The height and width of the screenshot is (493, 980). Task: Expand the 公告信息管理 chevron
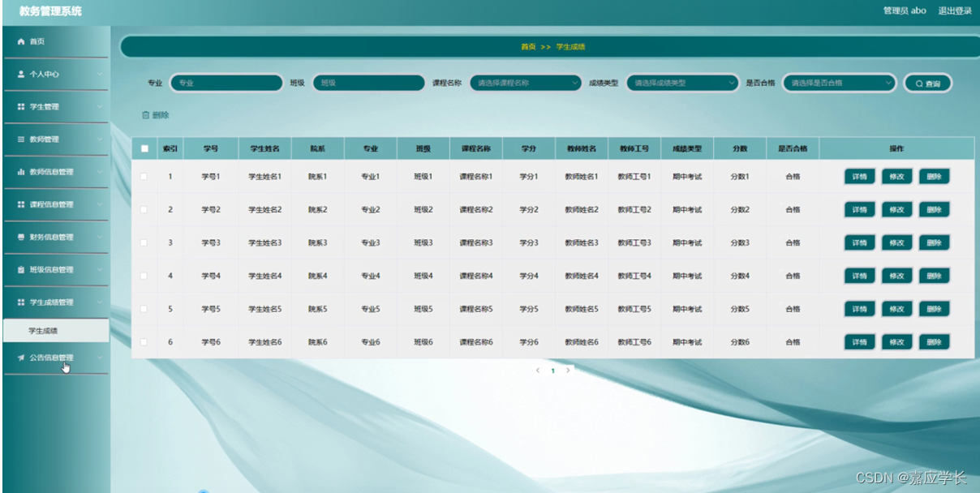tap(99, 357)
